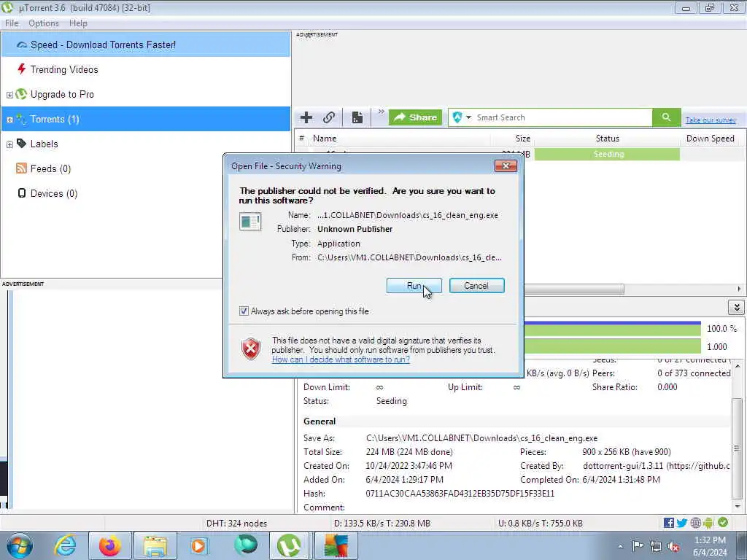Click the 1.000 availability bar
The height and width of the screenshot is (560, 747).
[612, 346]
